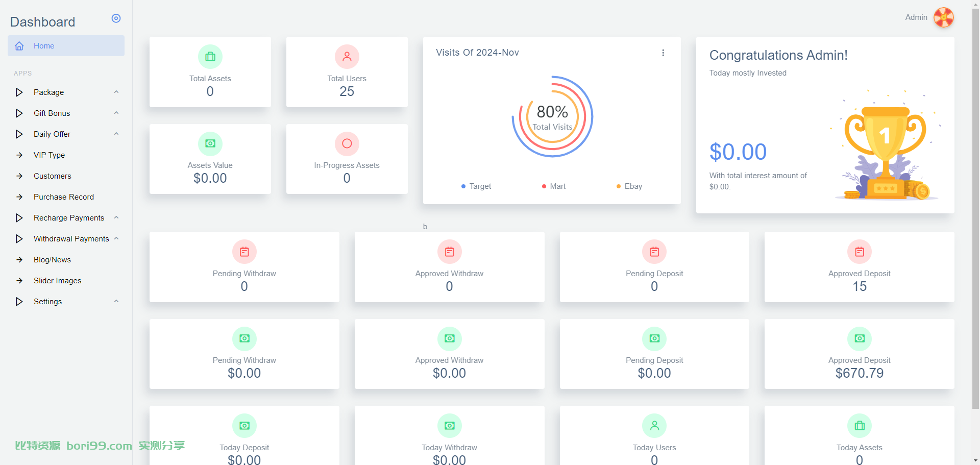The width and height of the screenshot is (980, 465).
Task: Click the Total Assets briefcase icon
Action: pos(210,57)
